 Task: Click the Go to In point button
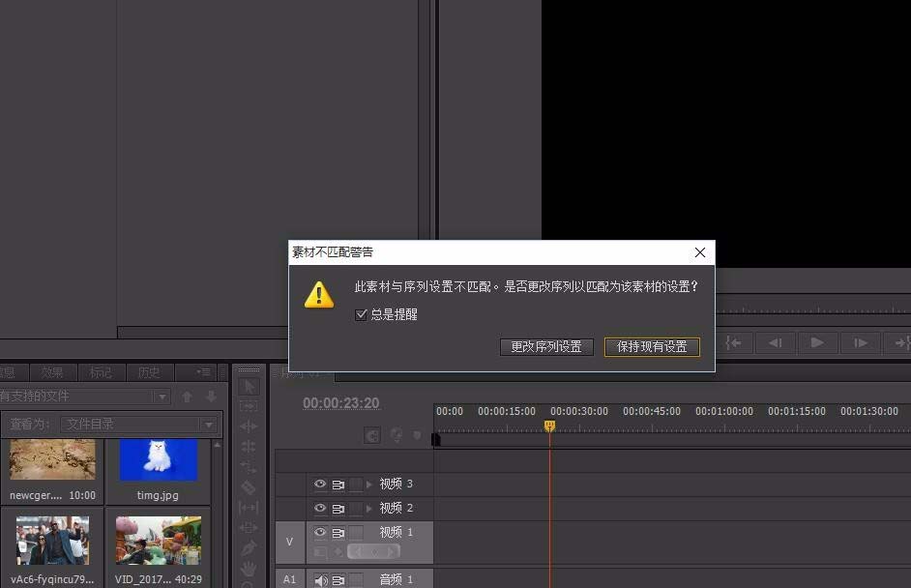click(735, 342)
